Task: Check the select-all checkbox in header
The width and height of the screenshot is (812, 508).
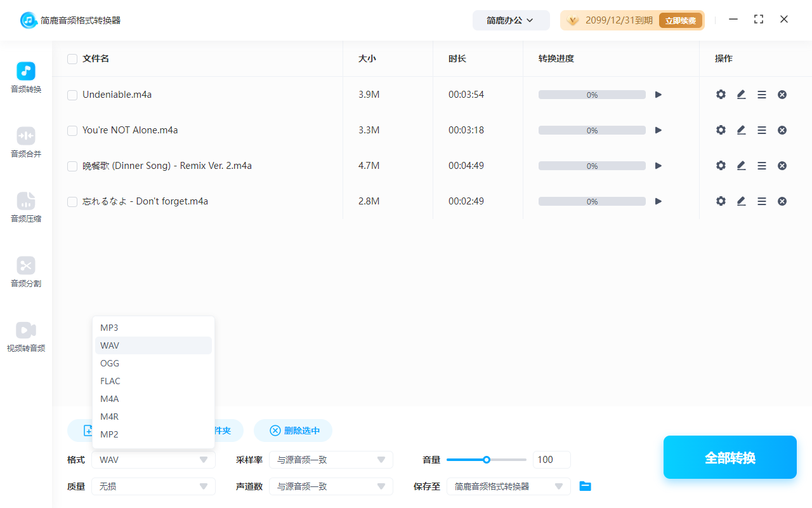Action: (x=72, y=58)
